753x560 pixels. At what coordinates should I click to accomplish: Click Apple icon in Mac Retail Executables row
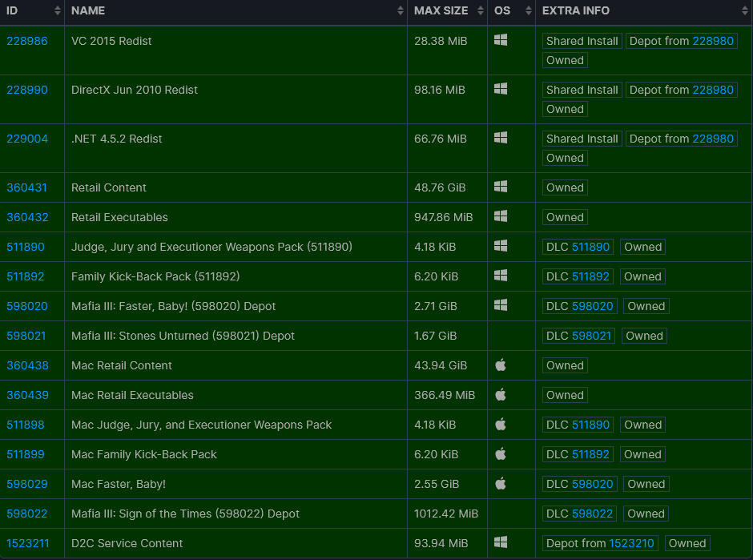coord(501,395)
